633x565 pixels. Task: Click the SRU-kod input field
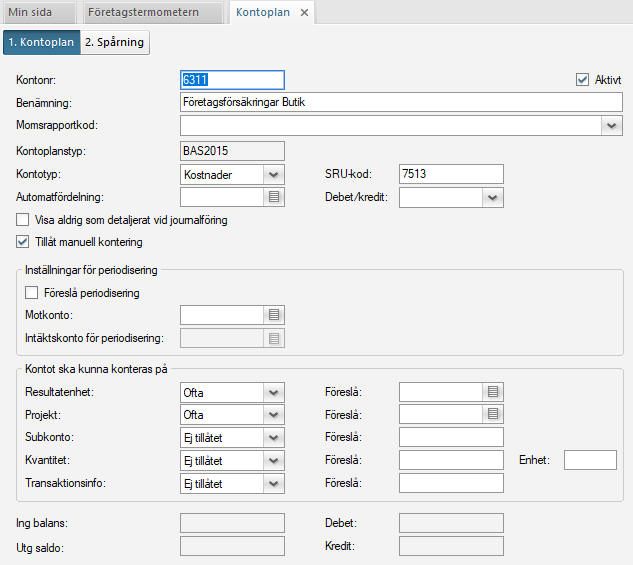pos(450,174)
